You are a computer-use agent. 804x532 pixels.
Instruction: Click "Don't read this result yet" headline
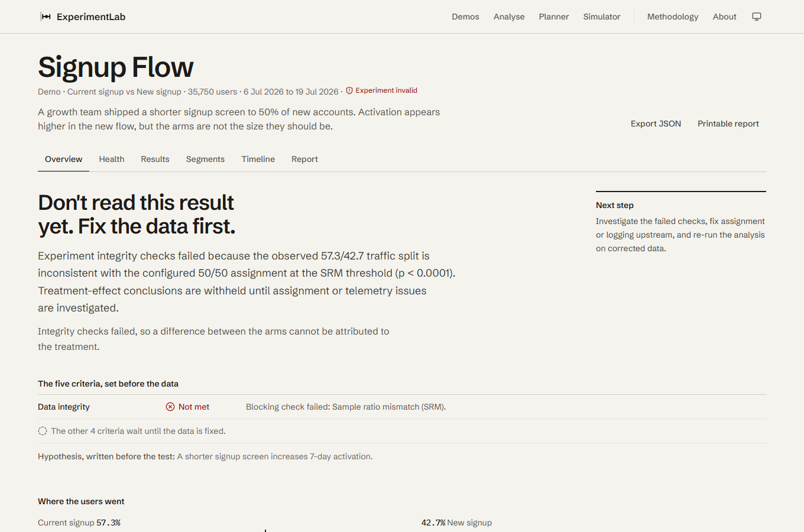[137, 214]
